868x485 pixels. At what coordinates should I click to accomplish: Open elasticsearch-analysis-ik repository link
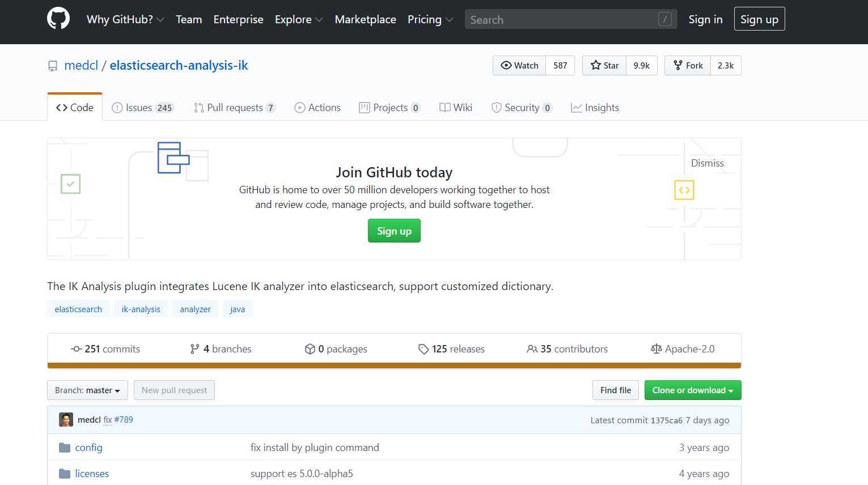tap(179, 65)
